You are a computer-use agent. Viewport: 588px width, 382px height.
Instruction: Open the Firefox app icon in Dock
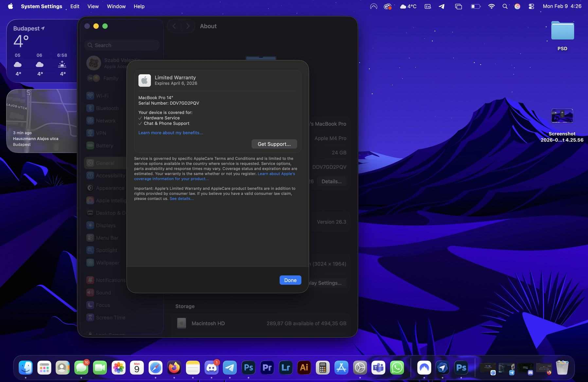pos(174,368)
